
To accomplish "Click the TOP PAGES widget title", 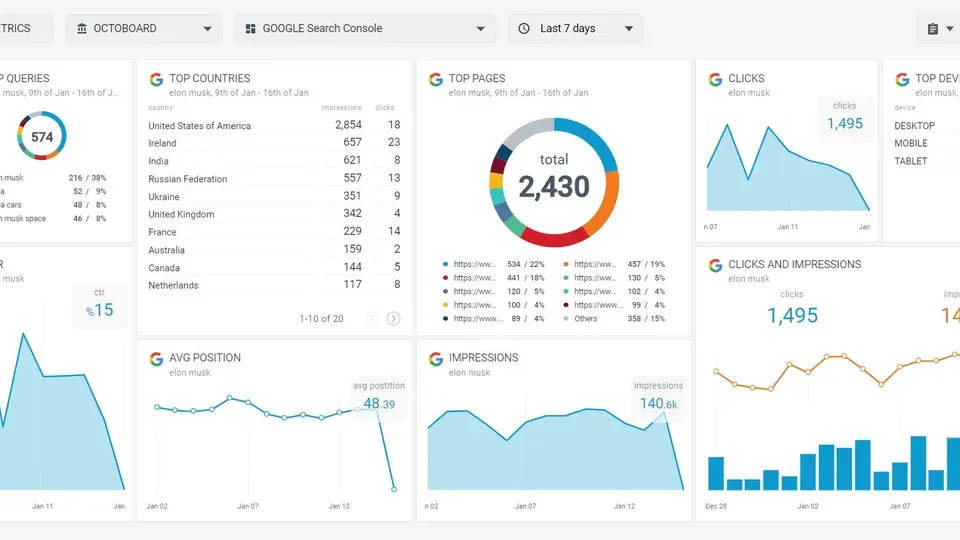I will (x=477, y=78).
